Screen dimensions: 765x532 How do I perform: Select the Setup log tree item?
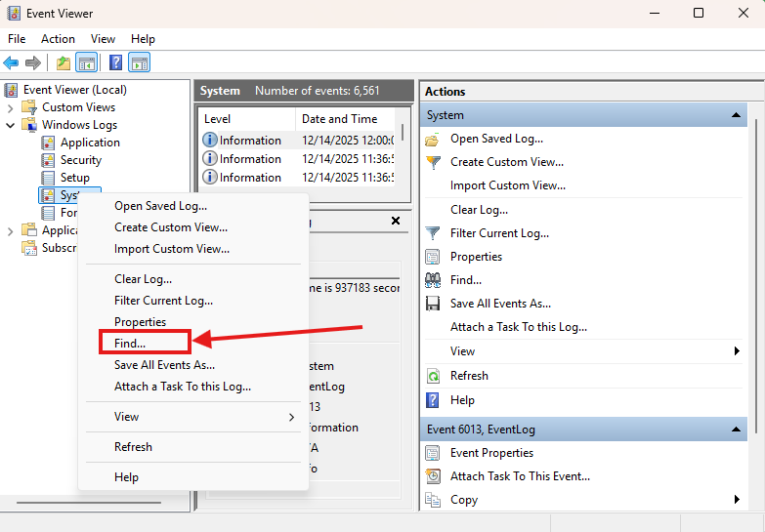74,178
